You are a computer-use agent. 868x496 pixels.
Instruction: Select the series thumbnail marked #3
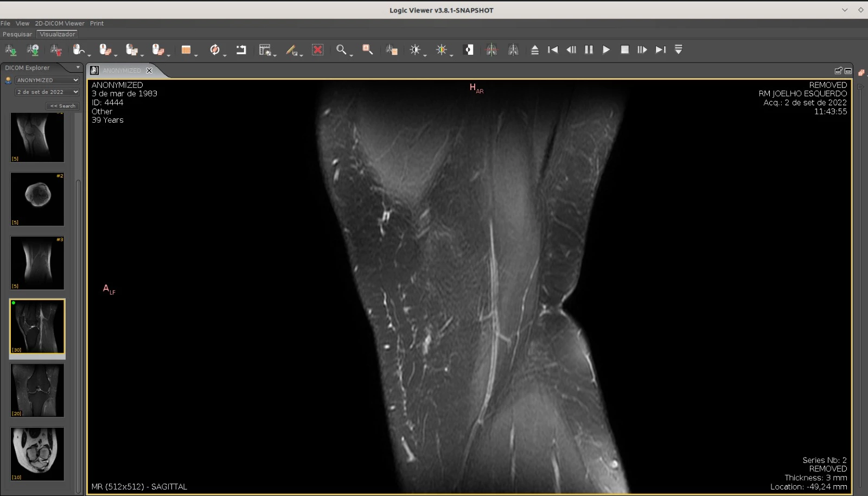click(x=37, y=263)
